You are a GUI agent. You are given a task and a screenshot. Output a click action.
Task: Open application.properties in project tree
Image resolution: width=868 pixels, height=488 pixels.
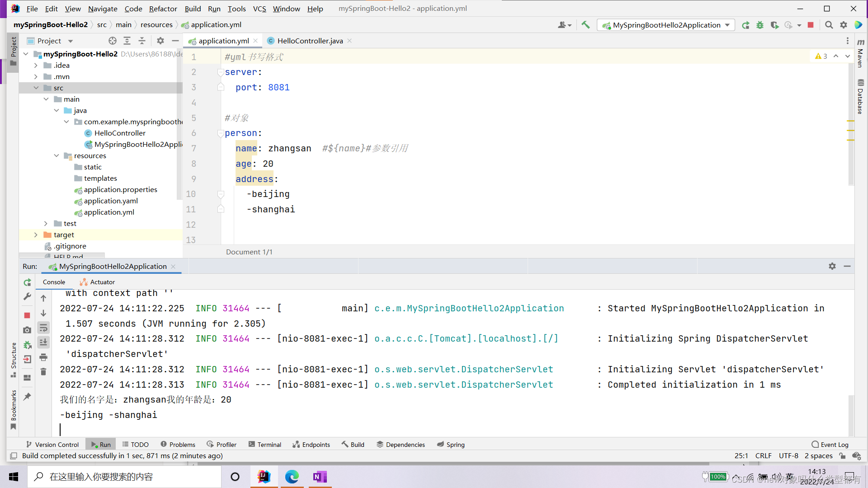[x=120, y=189]
